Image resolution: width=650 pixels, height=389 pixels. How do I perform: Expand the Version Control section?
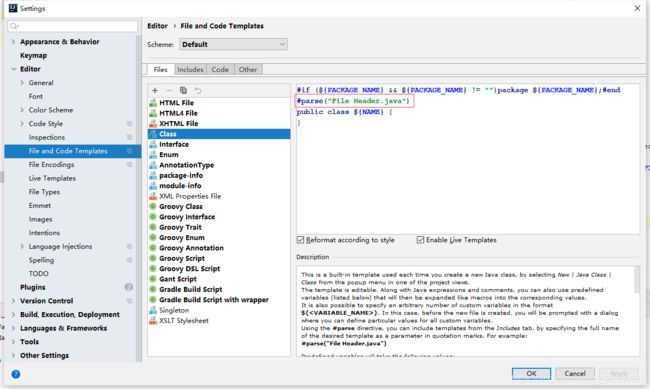click(x=13, y=301)
